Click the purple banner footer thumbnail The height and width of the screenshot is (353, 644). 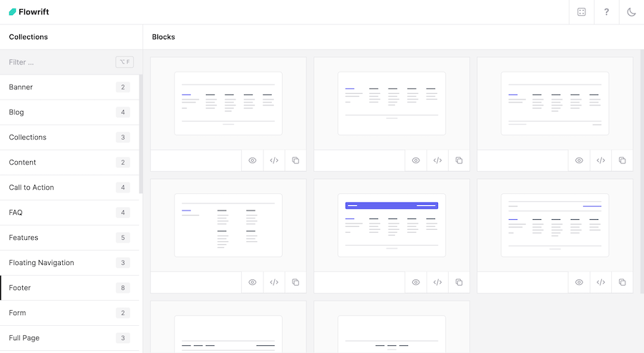tap(391, 225)
